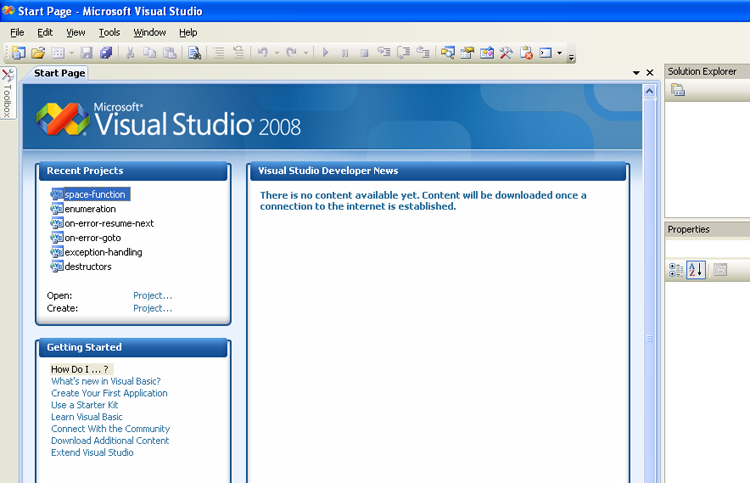This screenshot has height=483, width=750.
Task: Click the New Project toolbar icon
Action: pyautogui.click(x=19, y=53)
